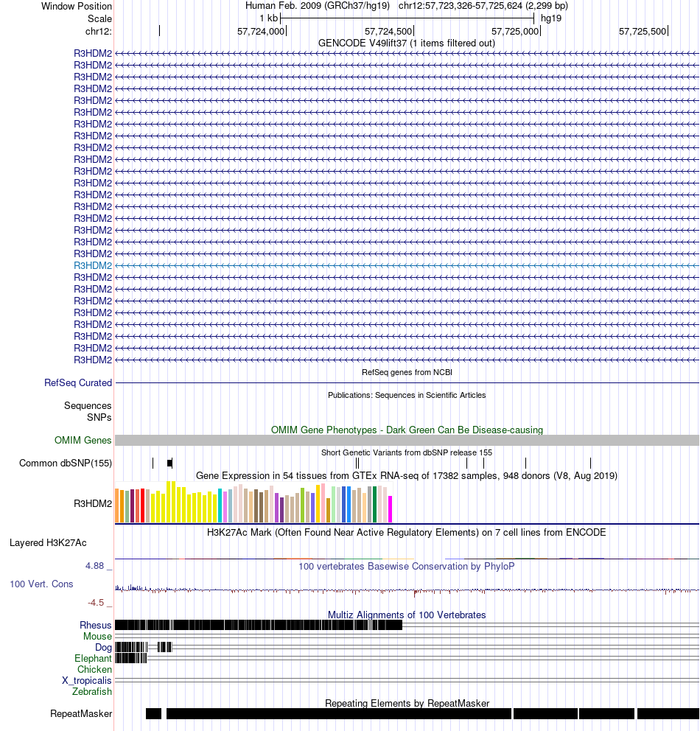Click the rightmost Common dbSNP variant tick
The image size is (700, 731).
tap(590, 463)
